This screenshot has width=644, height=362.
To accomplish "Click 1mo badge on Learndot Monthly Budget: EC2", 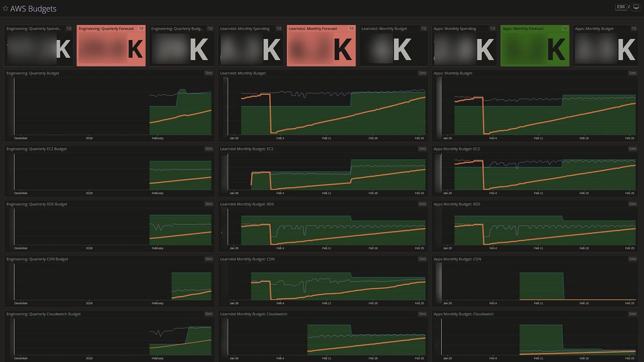I will click(422, 149).
